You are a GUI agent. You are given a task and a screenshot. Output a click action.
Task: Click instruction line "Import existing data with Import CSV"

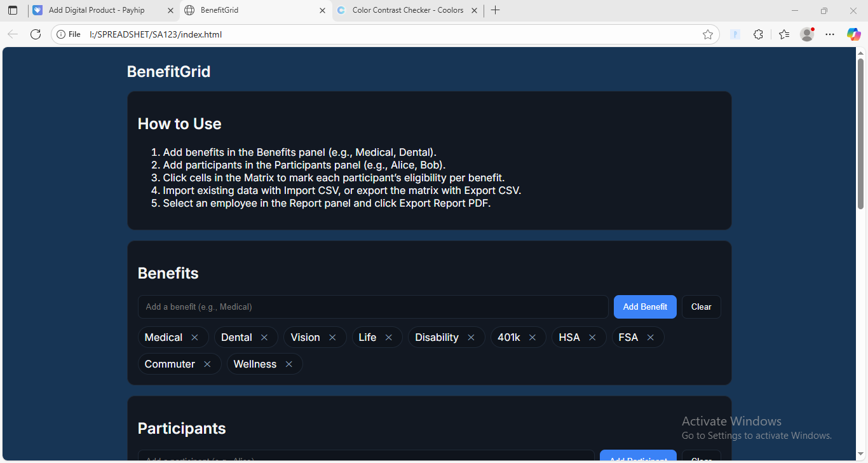point(342,191)
